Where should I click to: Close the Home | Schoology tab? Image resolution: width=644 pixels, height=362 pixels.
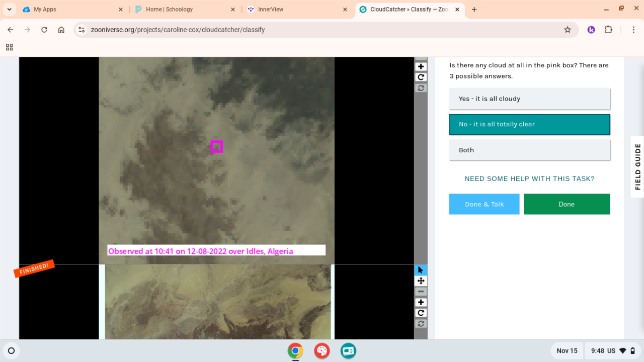pyautogui.click(x=233, y=10)
